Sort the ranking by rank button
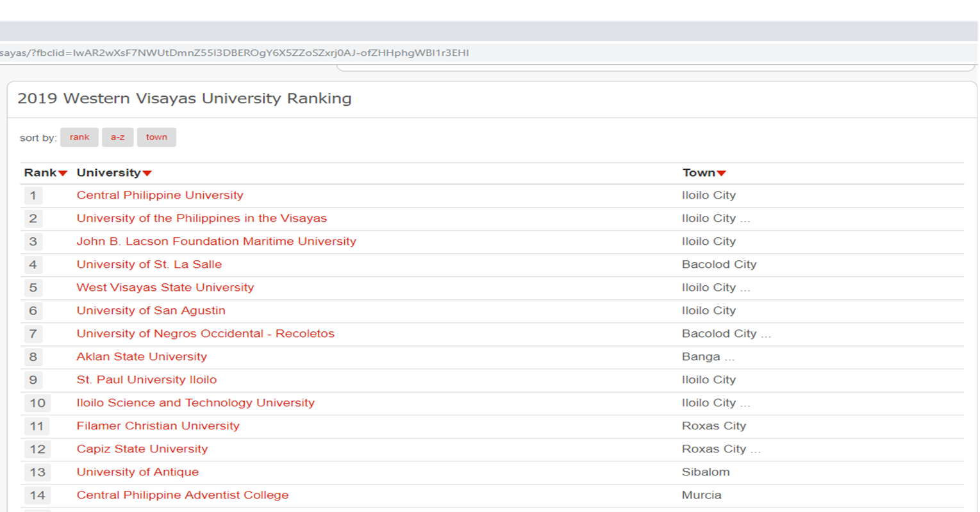Image resolution: width=980 pixels, height=512 pixels. (x=79, y=137)
